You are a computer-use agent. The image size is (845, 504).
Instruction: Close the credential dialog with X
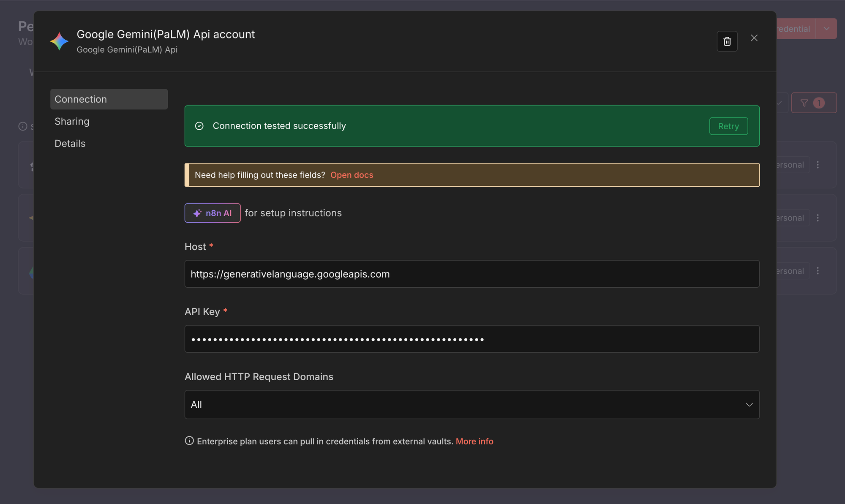tap(754, 38)
